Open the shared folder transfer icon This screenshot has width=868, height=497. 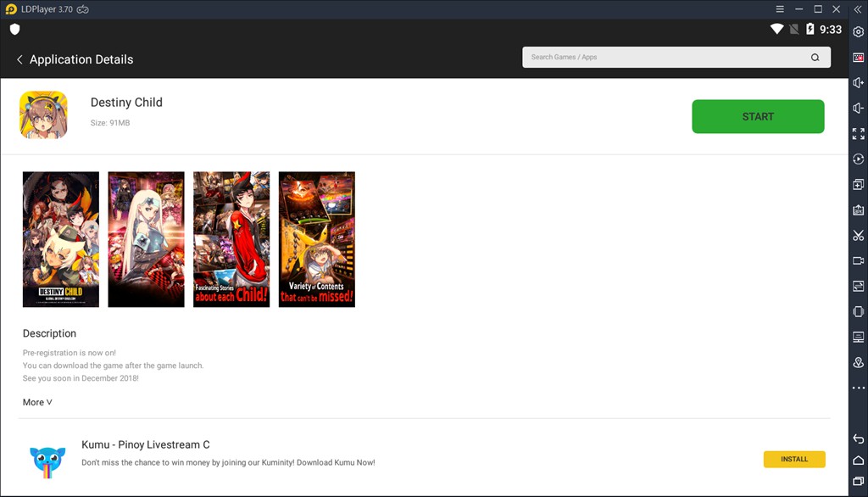(x=858, y=286)
